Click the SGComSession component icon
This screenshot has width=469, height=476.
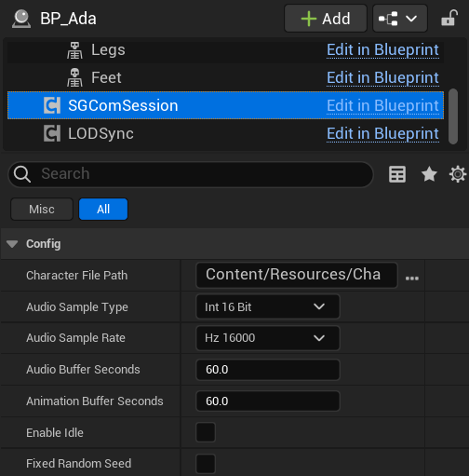point(52,105)
